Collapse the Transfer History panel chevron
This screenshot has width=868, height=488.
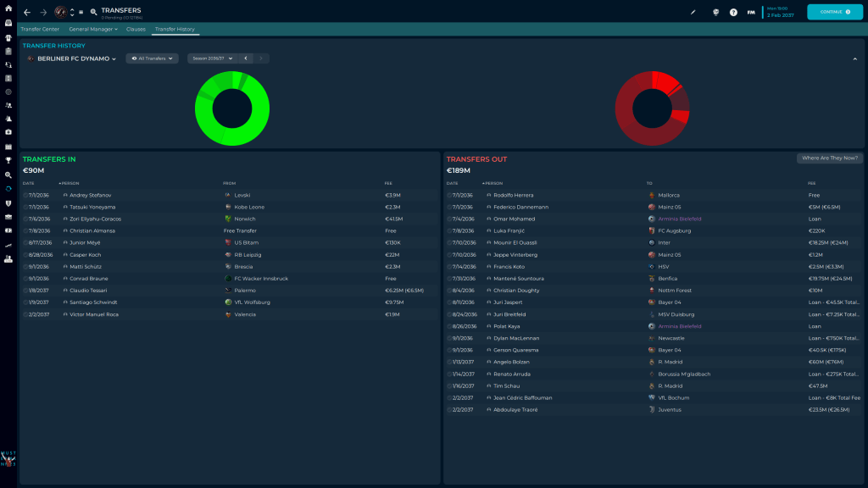pos(854,58)
